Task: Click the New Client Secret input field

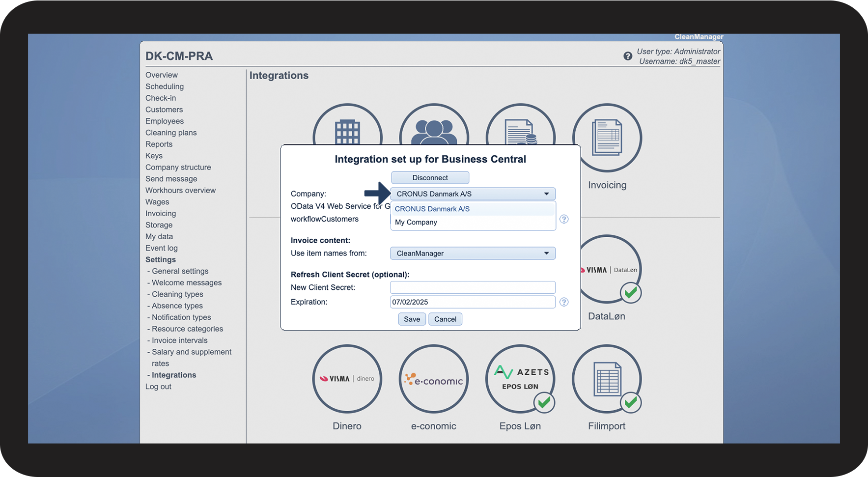Action: 473,287
